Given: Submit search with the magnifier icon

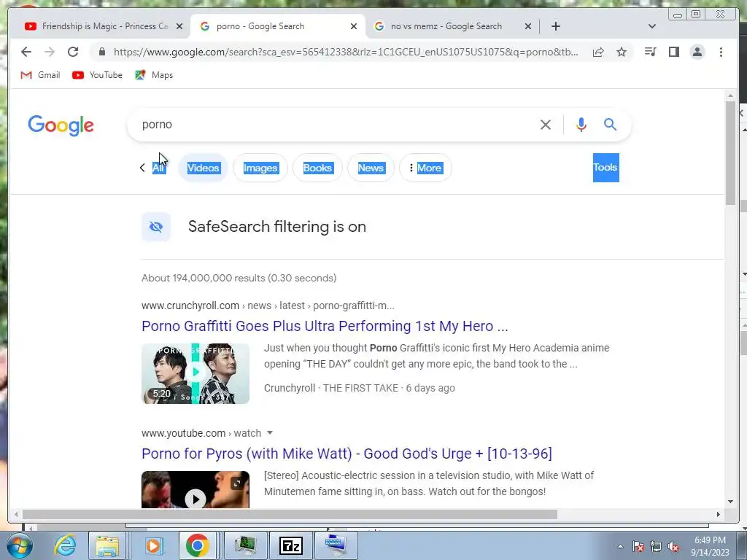Looking at the screenshot, I should coord(611,125).
